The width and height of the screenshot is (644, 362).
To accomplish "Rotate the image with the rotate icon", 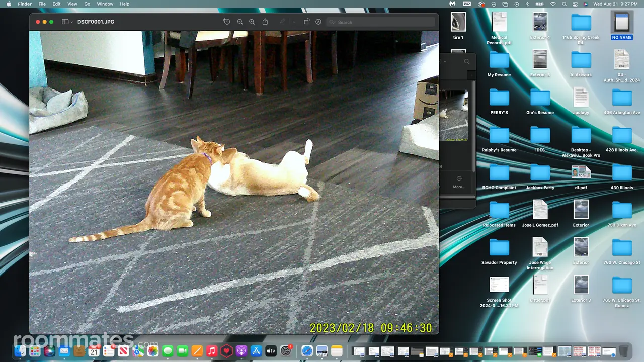I will coord(306,22).
